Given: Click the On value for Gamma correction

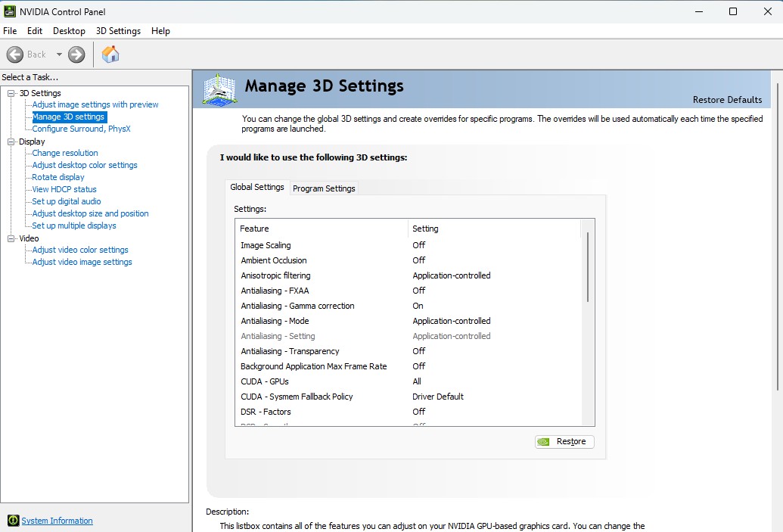Looking at the screenshot, I should 418,306.
